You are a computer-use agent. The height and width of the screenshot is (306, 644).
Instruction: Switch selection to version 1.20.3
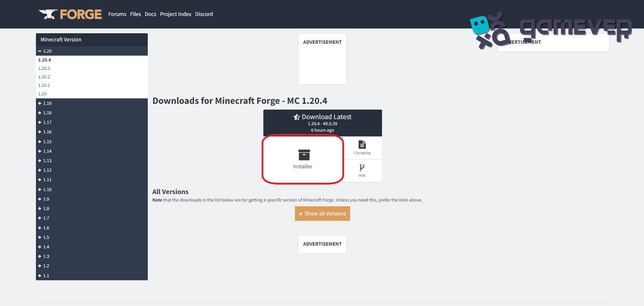point(44,68)
